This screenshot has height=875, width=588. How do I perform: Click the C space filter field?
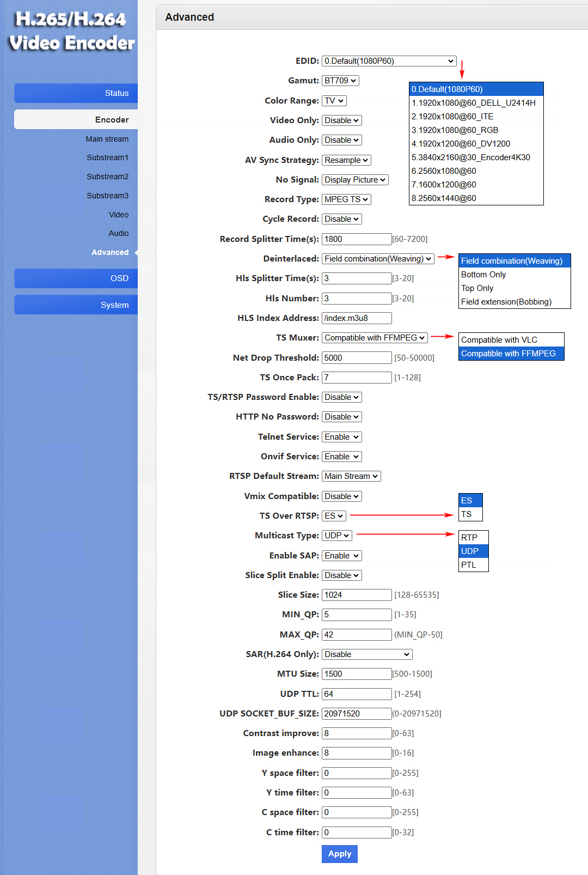[x=357, y=812]
